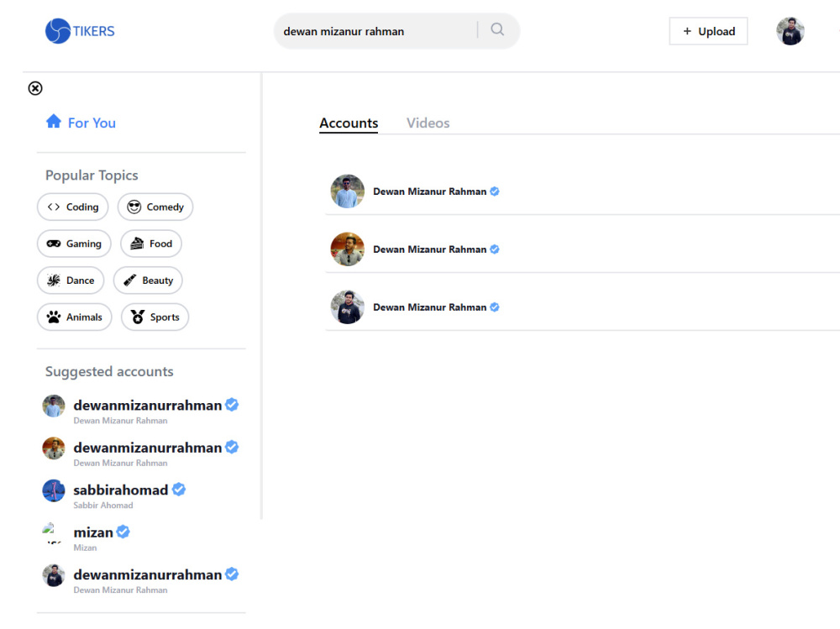The height and width of the screenshot is (629, 840).
Task: Click third Dewan Mizanur Rahman result name
Action: click(429, 307)
